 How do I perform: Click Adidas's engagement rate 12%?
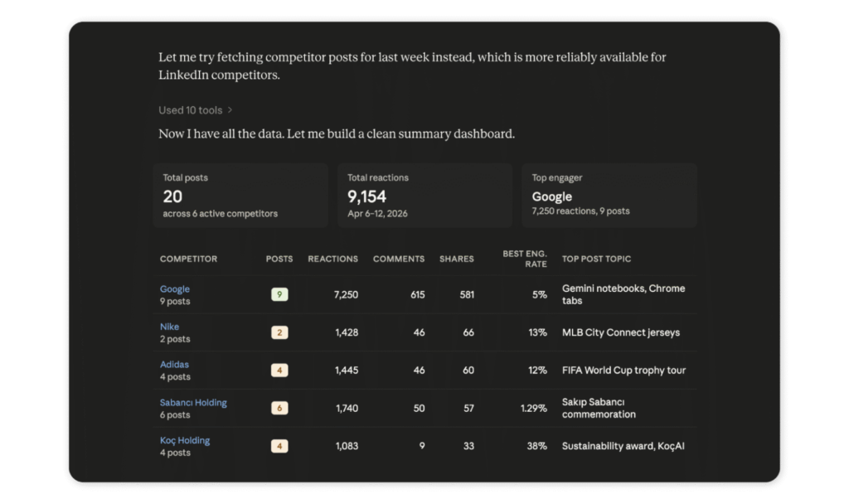[x=537, y=371]
